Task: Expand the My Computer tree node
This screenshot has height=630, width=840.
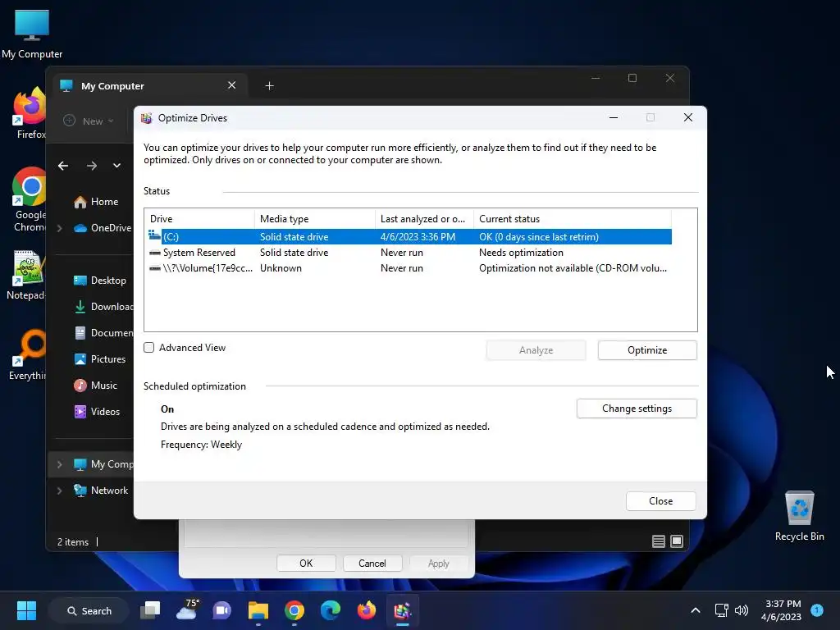Action: pos(60,464)
